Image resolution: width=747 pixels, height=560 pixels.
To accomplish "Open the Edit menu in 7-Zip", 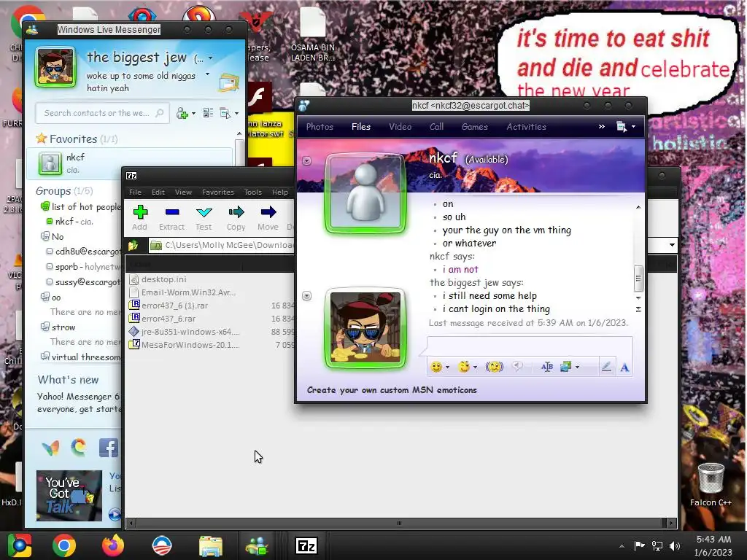I will (x=158, y=192).
